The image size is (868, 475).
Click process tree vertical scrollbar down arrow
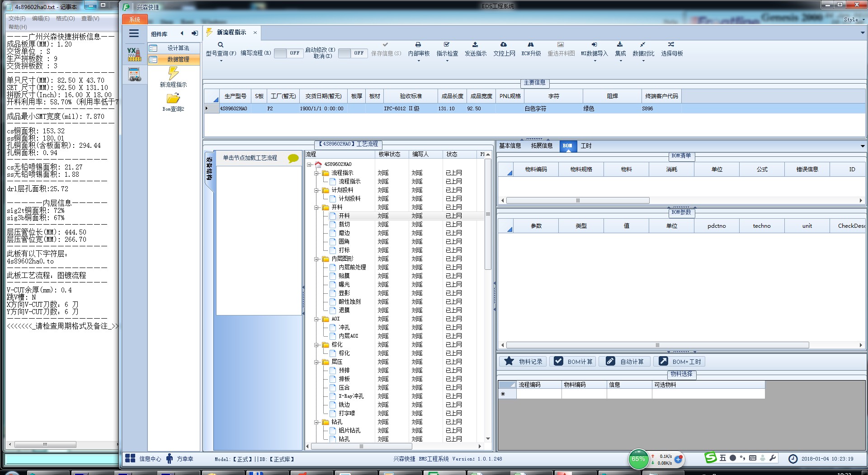488,438
